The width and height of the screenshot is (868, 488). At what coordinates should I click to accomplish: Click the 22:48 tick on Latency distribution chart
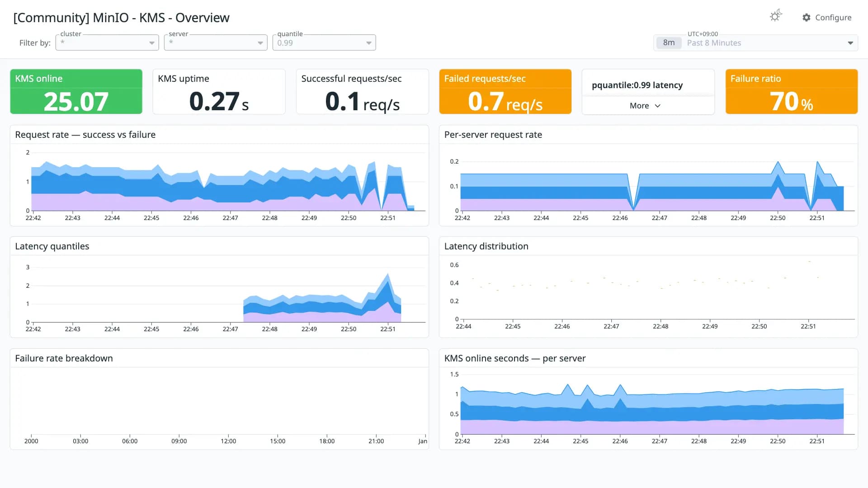pos(660,326)
